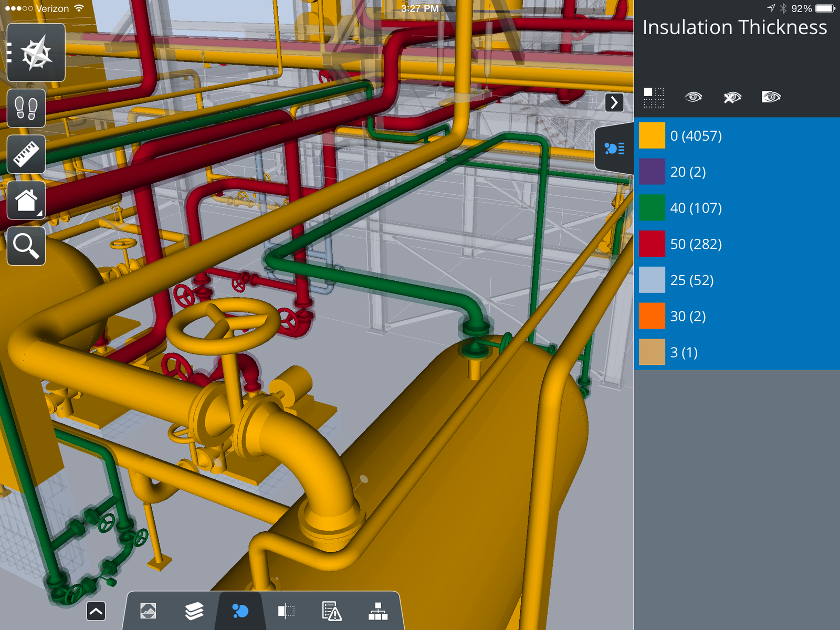Select the measure ruler tool
840x630 pixels.
[x=26, y=154]
